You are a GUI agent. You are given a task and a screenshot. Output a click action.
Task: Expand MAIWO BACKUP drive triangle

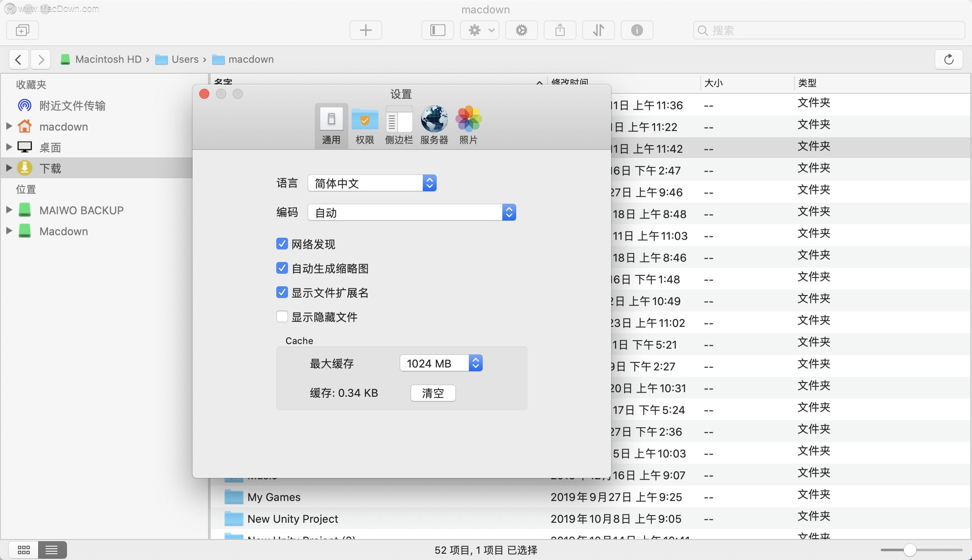tap(9, 210)
